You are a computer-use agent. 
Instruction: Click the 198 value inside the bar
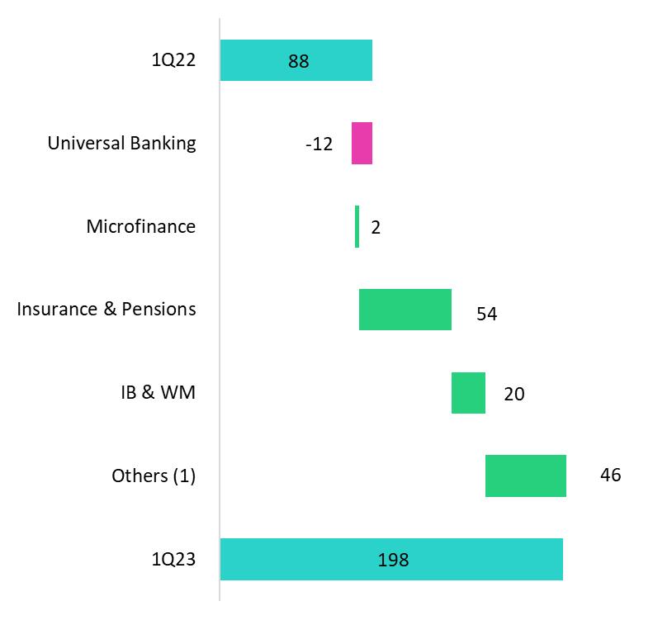pos(393,561)
